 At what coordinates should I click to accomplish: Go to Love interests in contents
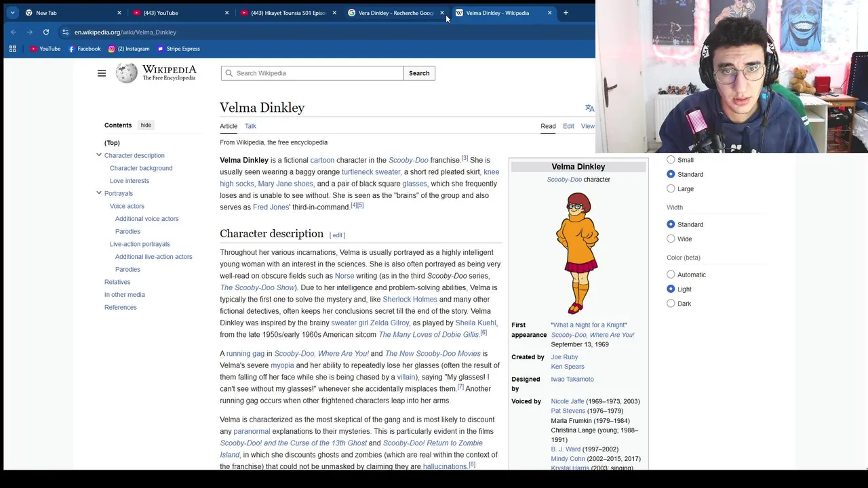click(130, 181)
